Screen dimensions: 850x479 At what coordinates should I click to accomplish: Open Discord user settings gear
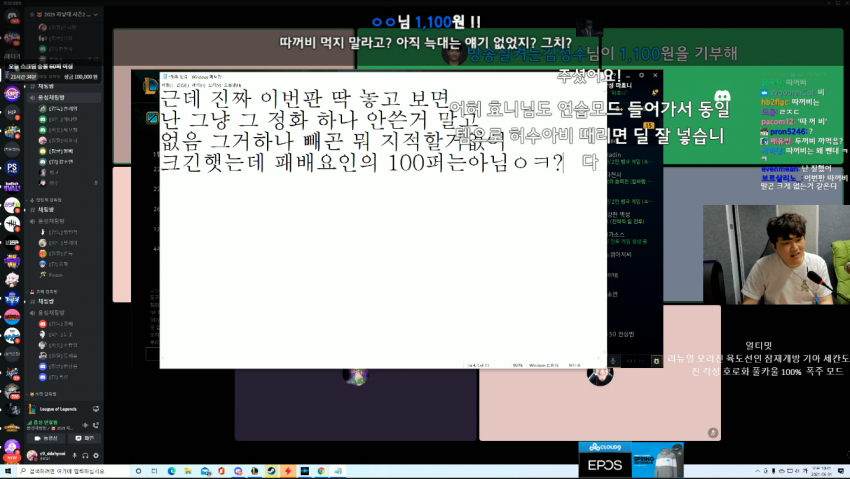96,456
